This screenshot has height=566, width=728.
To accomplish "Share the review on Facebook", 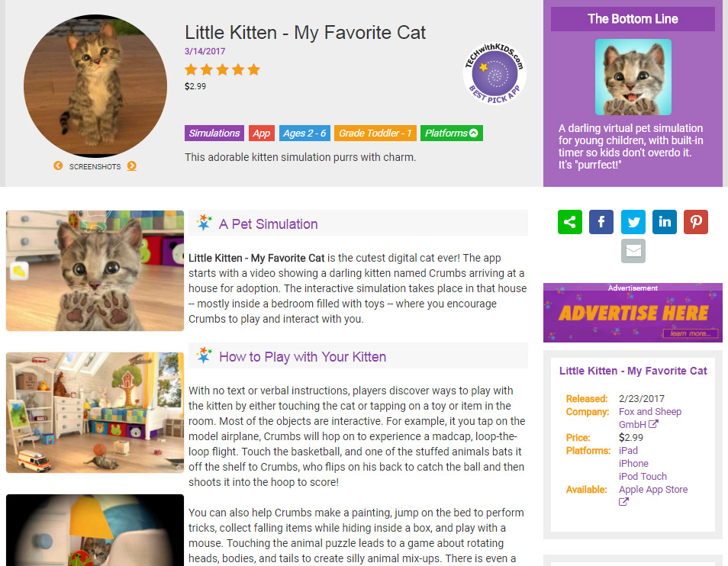I will 601,222.
